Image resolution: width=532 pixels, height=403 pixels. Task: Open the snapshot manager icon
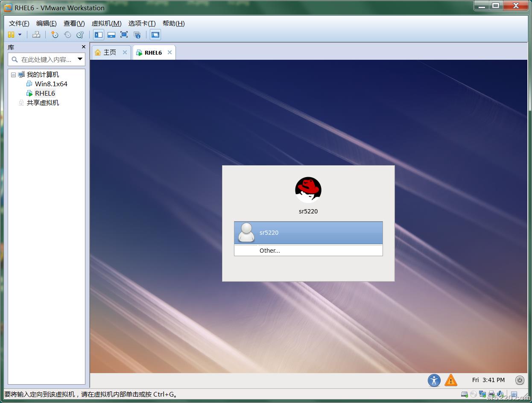(x=80, y=35)
